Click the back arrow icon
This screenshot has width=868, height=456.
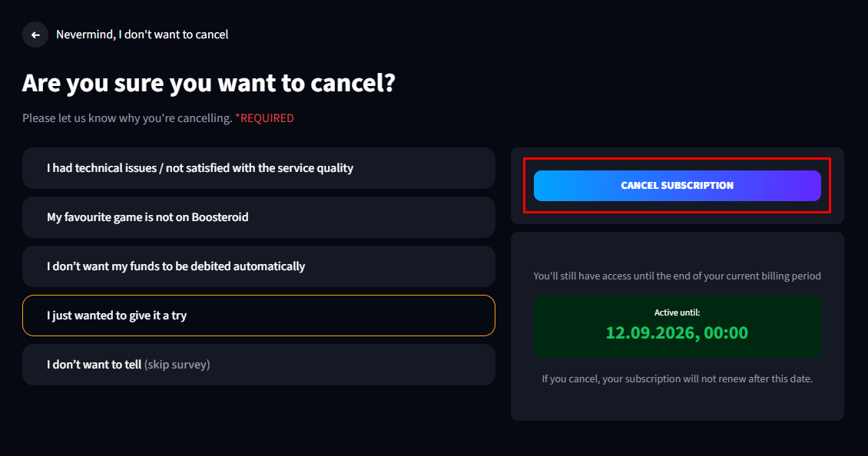35,35
